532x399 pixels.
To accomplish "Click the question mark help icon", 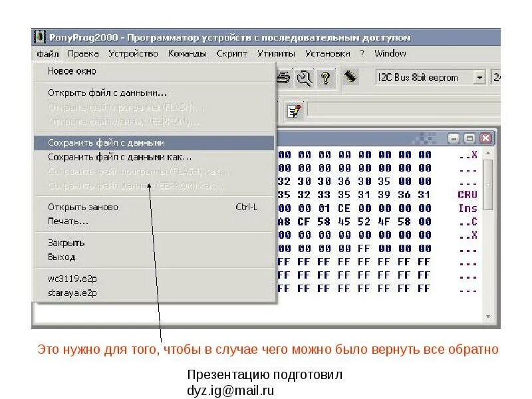I will point(326,78).
